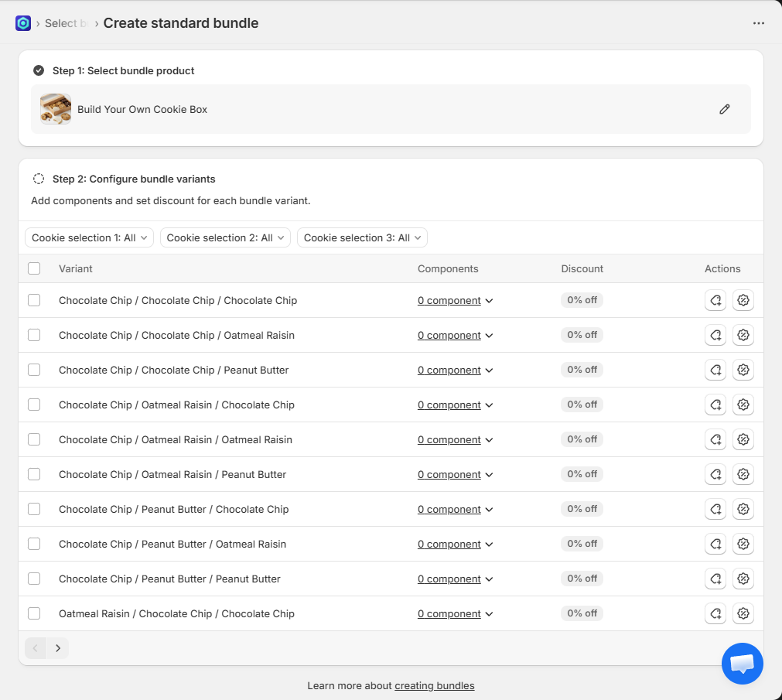Screen dimensions: 782x700
Task: Open the Cookie selection 2 filter dropdown
Action: 225,237
